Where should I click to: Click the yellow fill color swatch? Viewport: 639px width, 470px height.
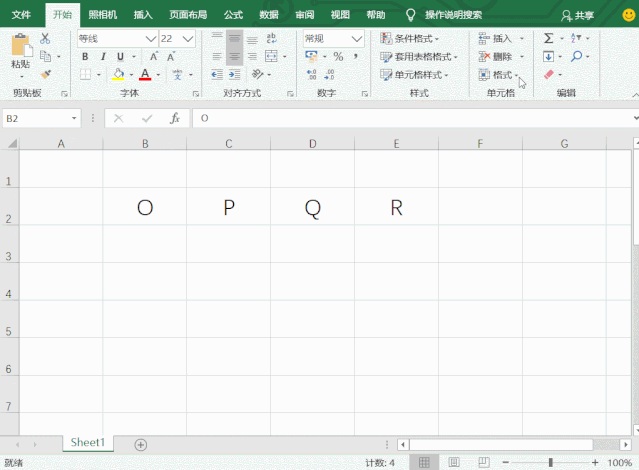click(118, 75)
